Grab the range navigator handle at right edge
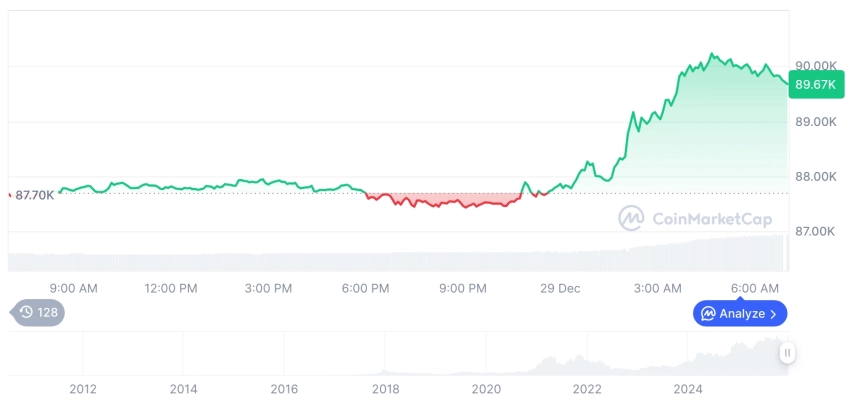860x401 pixels. [788, 353]
